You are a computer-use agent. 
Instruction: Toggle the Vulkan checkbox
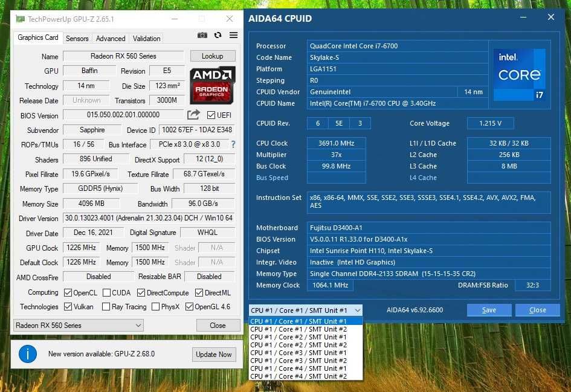point(68,306)
